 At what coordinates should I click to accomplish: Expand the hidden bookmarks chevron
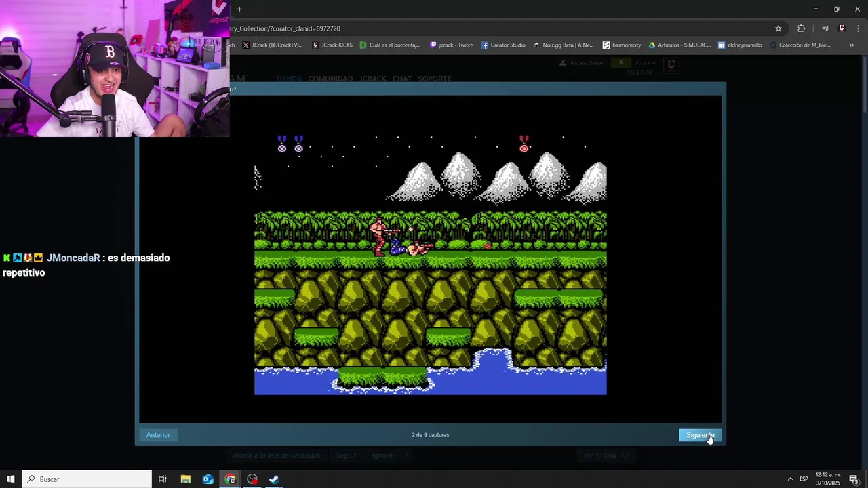point(851,45)
